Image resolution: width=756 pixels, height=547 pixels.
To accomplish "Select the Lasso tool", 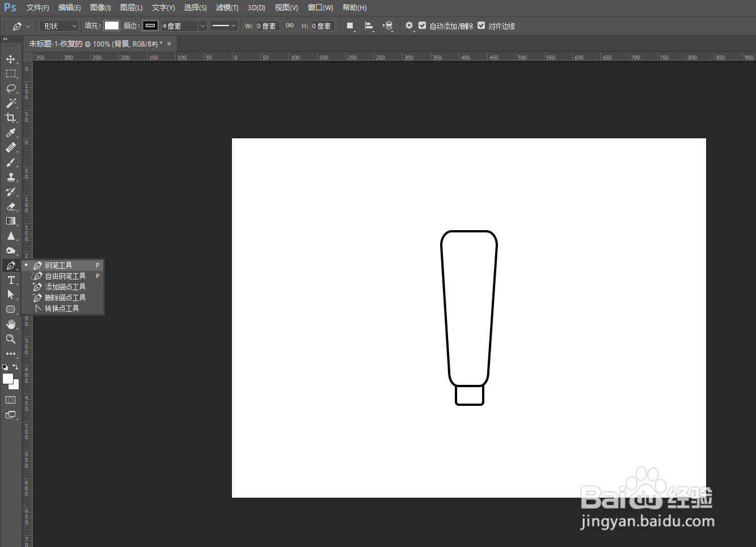I will (11, 88).
